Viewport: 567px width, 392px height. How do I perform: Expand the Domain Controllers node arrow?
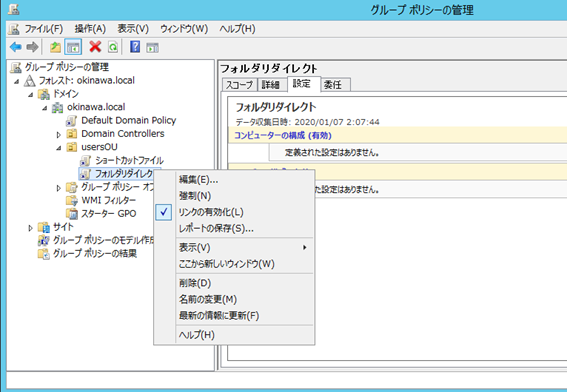58,135
